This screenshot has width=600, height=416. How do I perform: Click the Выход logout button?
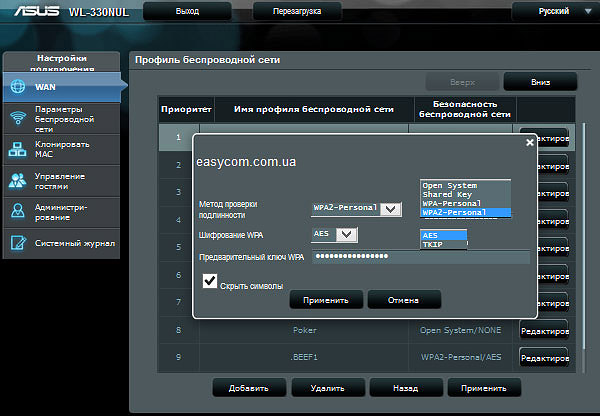pos(187,11)
